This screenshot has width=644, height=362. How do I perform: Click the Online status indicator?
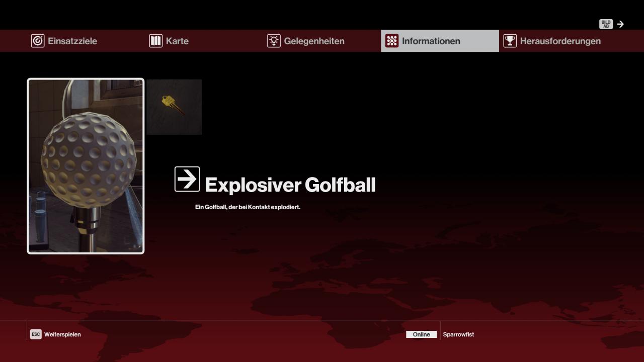coord(422,334)
